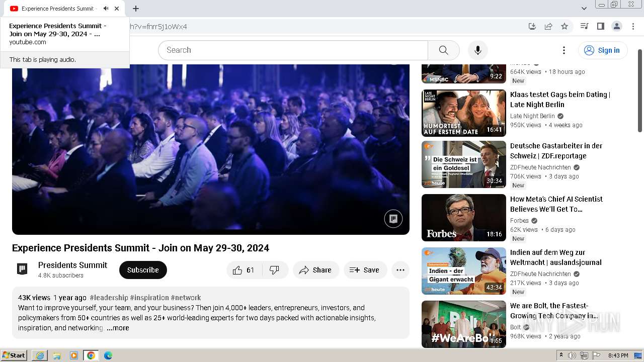This screenshot has width=644, height=362.
Task: Open the media controls icon
Action: point(585,26)
